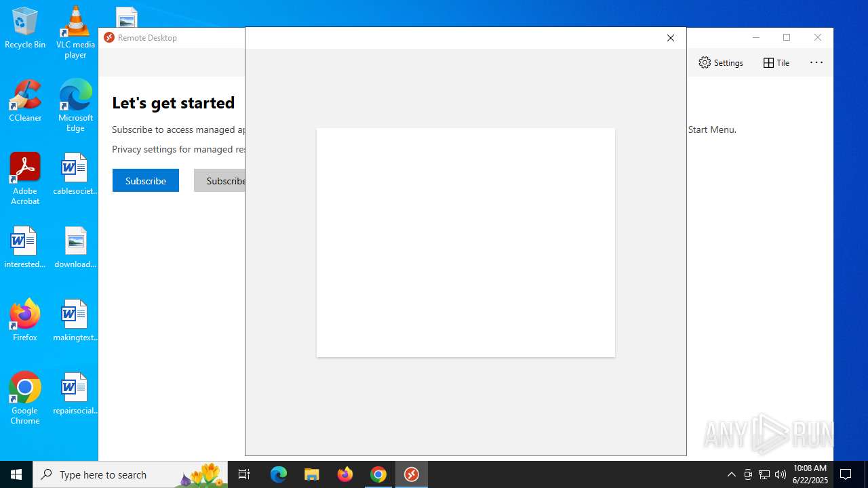The image size is (868, 488).
Task: Open the three-dots more options menu
Action: tap(816, 62)
